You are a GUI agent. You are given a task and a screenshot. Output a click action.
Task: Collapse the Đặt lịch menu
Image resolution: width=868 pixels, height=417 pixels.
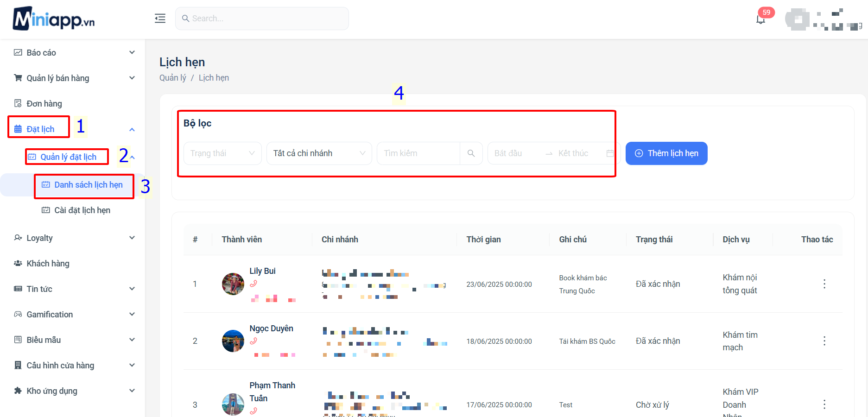(132, 129)
